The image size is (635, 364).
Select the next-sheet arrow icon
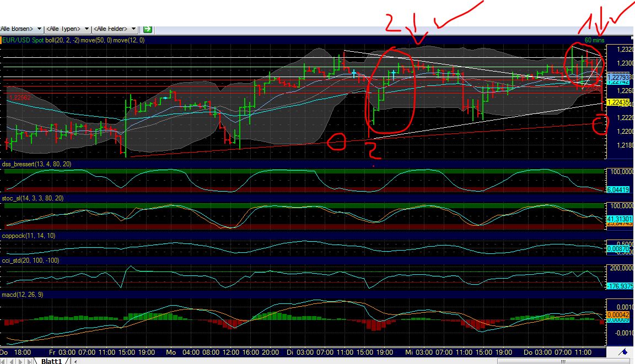21,361
